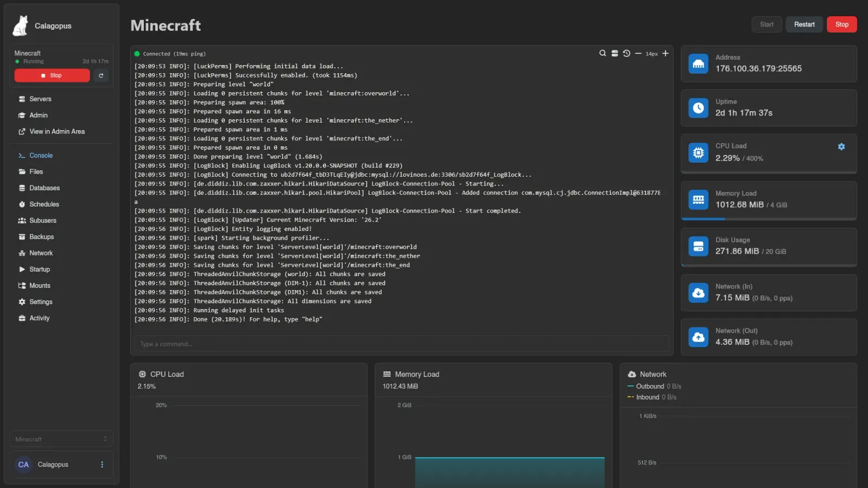
Task: Open the Settings section
Action: point(61,302)
